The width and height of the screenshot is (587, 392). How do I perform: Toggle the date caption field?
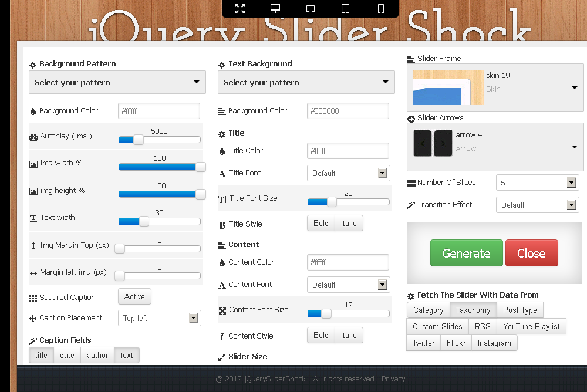[x=67, y=355]
